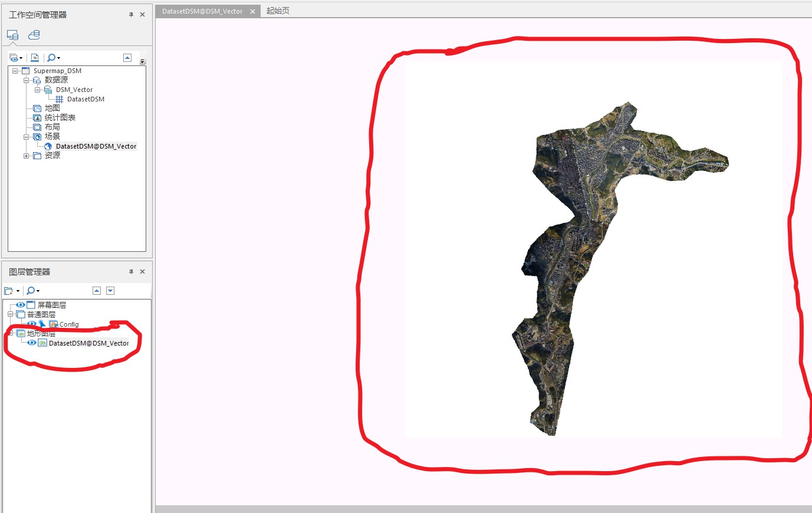
Task: Close the 工作空间管理器 panel
Action: 142,15
